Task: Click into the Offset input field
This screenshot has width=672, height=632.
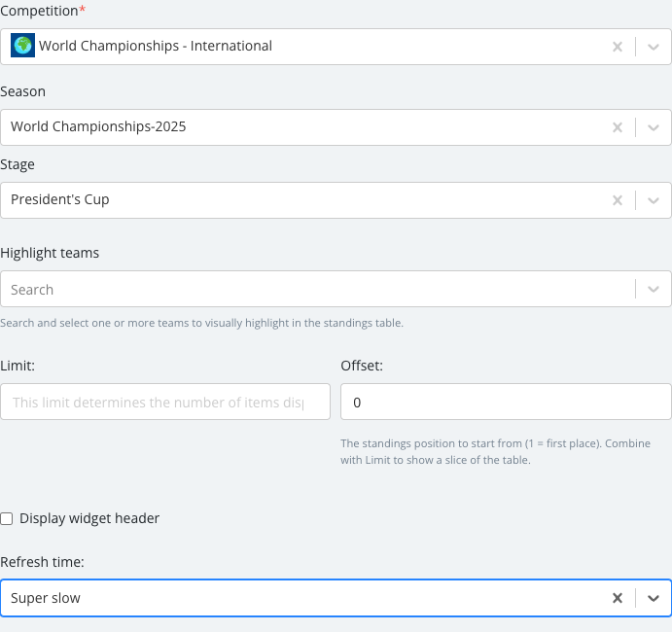Action: (506, 402)
